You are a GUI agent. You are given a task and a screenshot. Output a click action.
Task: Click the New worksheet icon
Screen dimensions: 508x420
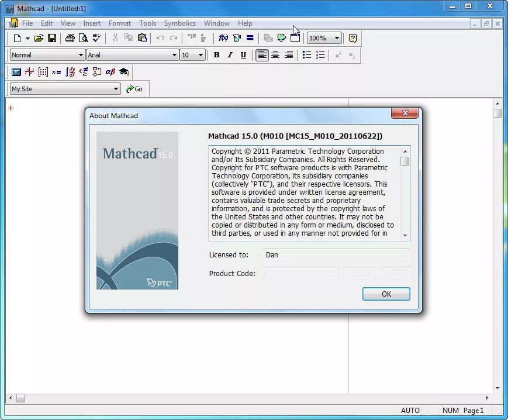pos(17,38)
